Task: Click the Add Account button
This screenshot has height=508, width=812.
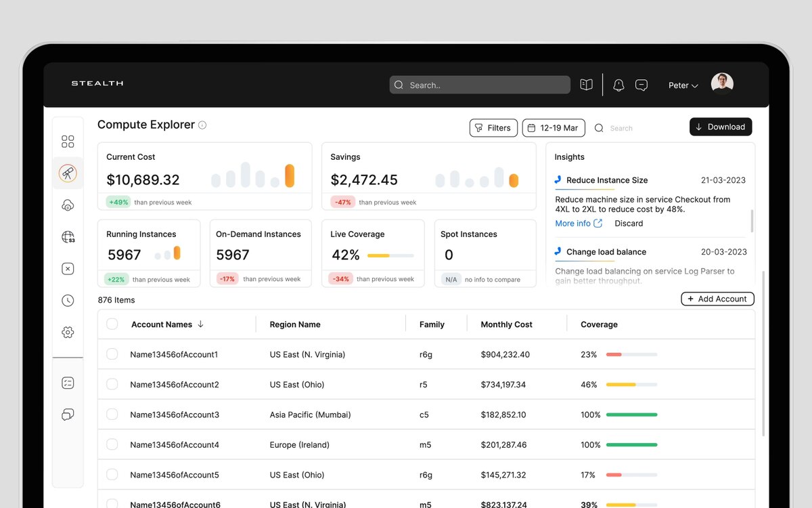Action: point(717,299)
